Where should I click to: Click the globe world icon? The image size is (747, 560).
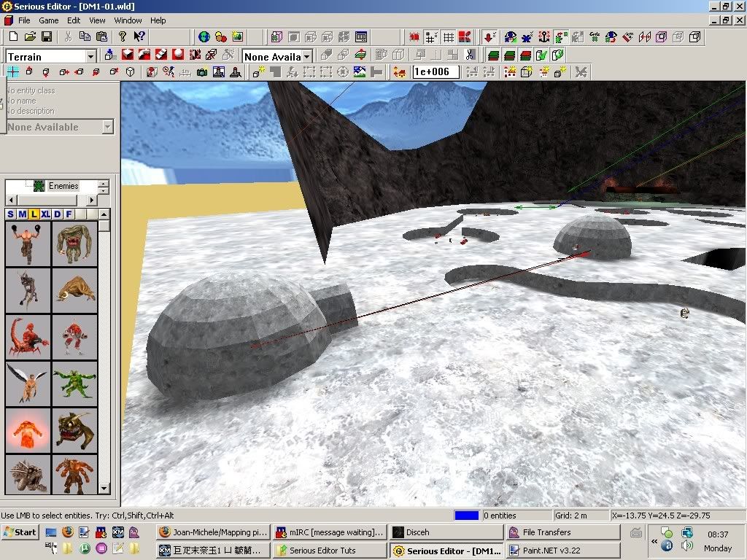tap(204, 36)
